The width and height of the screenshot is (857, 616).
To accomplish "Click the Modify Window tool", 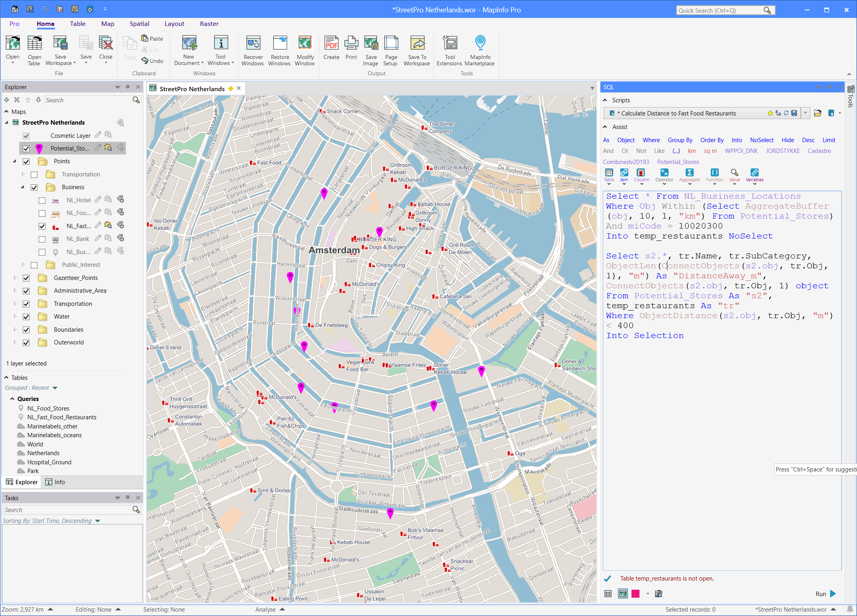I will (x=305, y=51).
